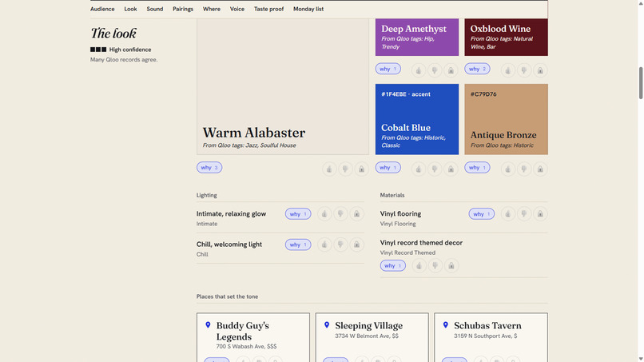Lock Vinyl record themed decor
The width and height of the screenshot is (644, 362).
click(451, 266)
